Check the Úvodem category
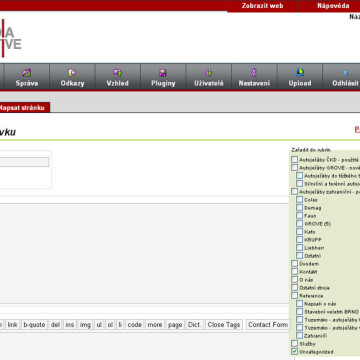 tap(295, 264)
